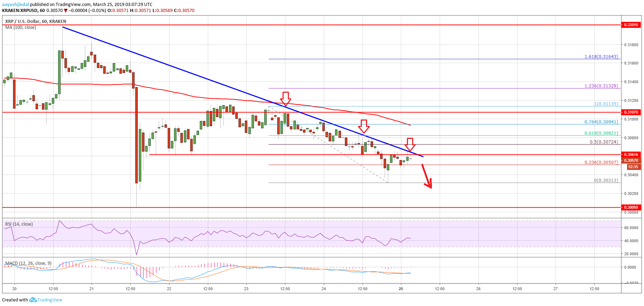Select the MACD (12, 26, close, 9) label
Image resolution: width=644 pixels, height=306 pixels.
[x=28, y=263]
